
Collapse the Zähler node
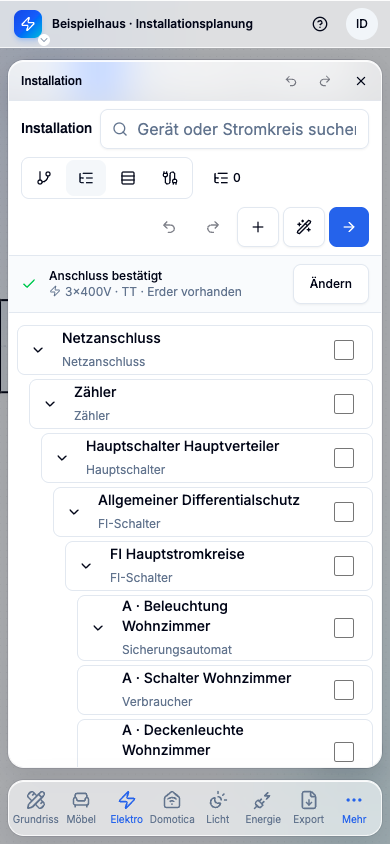pos(50,404)
